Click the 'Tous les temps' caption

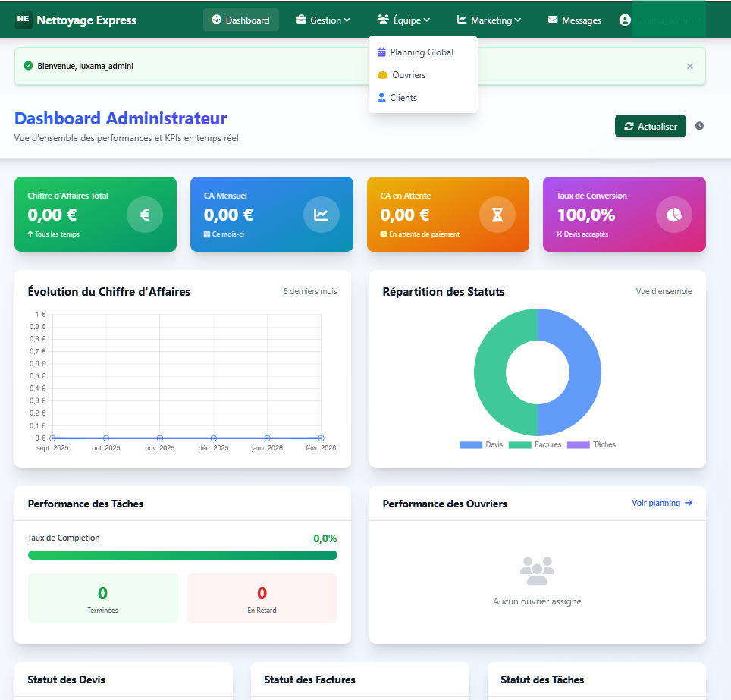58,234
